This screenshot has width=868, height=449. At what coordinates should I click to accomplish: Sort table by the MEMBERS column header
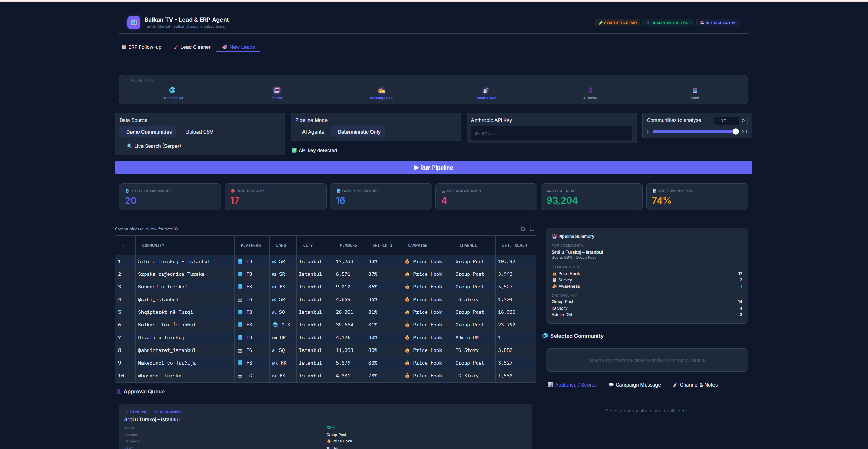click(349, 245)
